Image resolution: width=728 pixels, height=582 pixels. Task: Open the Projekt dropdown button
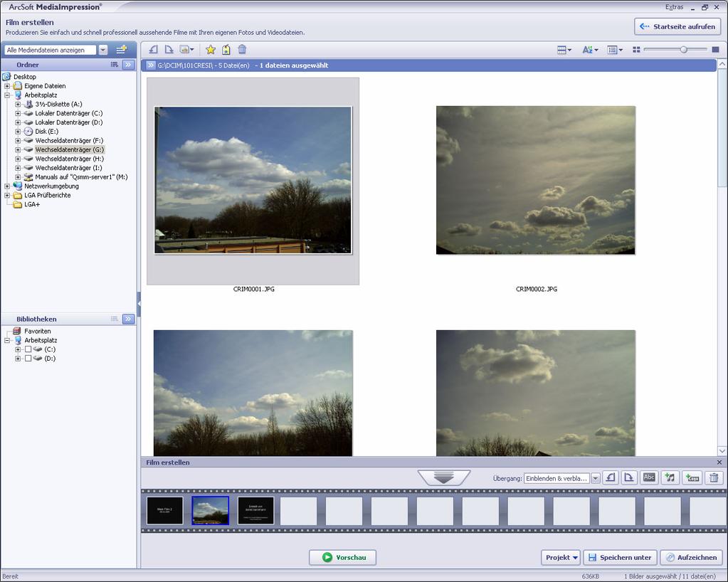(561, 557)
